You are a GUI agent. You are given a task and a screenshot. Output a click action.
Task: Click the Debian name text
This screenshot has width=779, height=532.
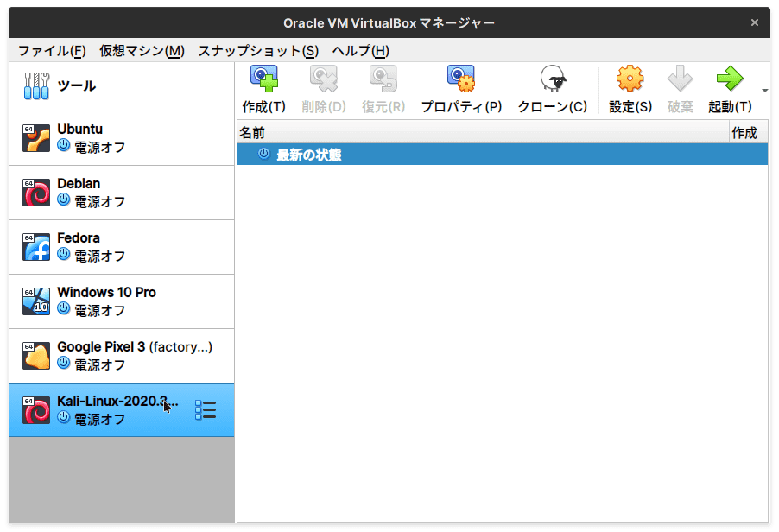click(x=79, y=183)
